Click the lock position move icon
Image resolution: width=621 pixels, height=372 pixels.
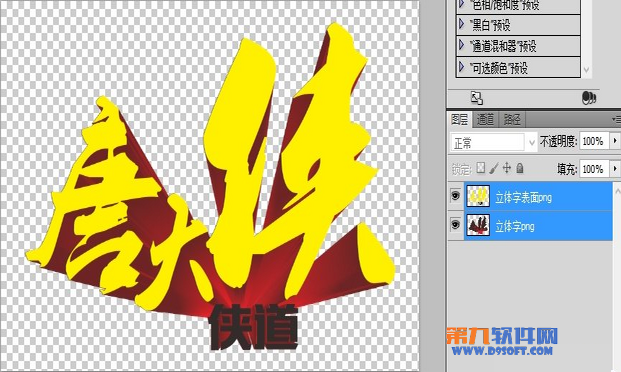507,168
